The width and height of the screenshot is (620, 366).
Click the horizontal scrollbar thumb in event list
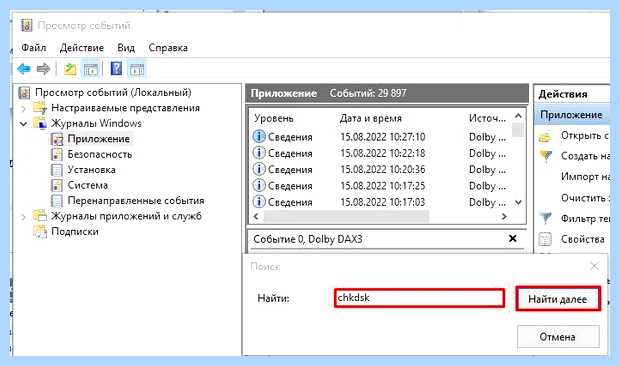coord(346,216)
